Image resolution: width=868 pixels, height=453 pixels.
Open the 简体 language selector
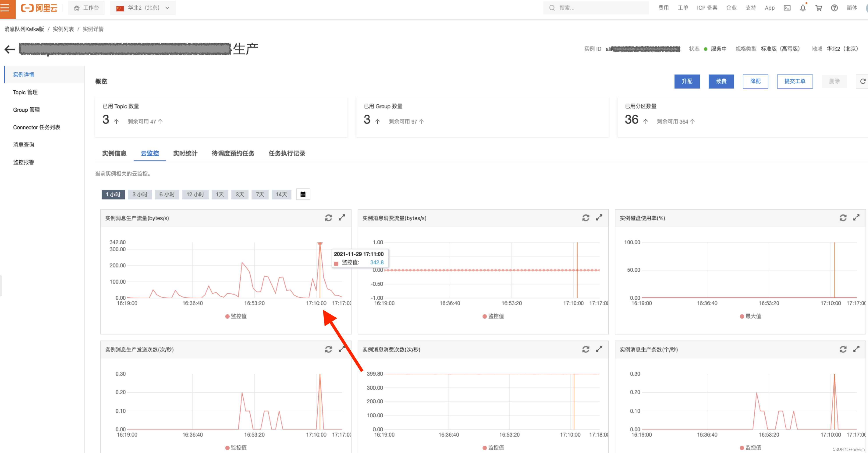[x=852, y=8]
